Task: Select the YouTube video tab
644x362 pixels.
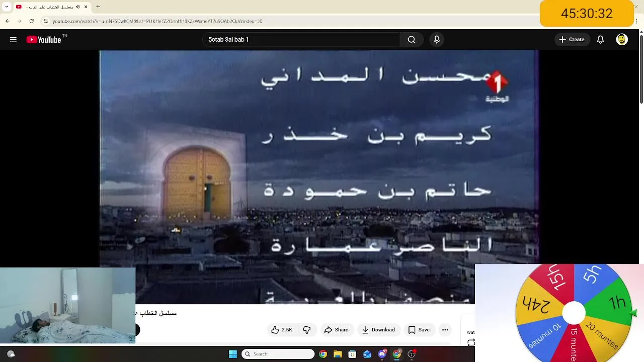Action: (x=52, y=7)
